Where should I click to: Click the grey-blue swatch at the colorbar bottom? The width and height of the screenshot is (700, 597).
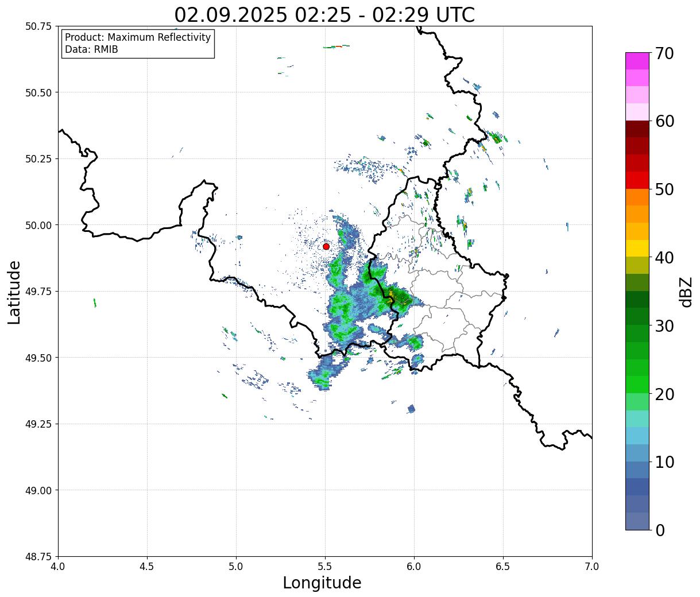pyautogui.click(x=637, y=521)
